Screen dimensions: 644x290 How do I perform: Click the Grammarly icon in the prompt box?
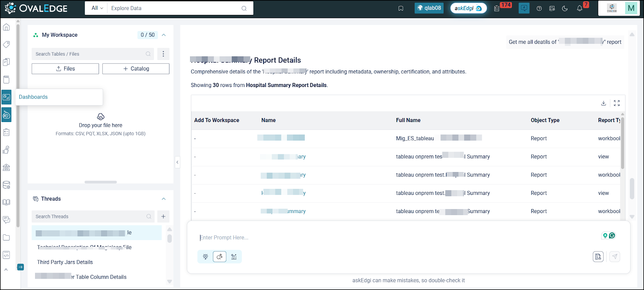click(x=612, y=236)
